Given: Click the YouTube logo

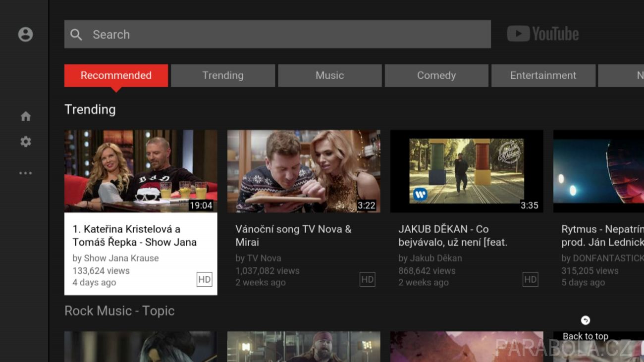Looking at the screenshot, I should click(x=543, y=34).
